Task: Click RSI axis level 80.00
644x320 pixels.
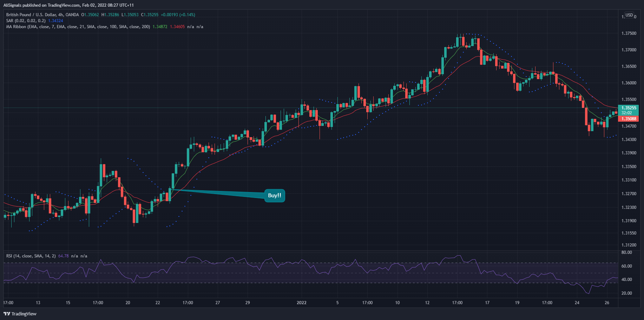Action: point(626,252)
